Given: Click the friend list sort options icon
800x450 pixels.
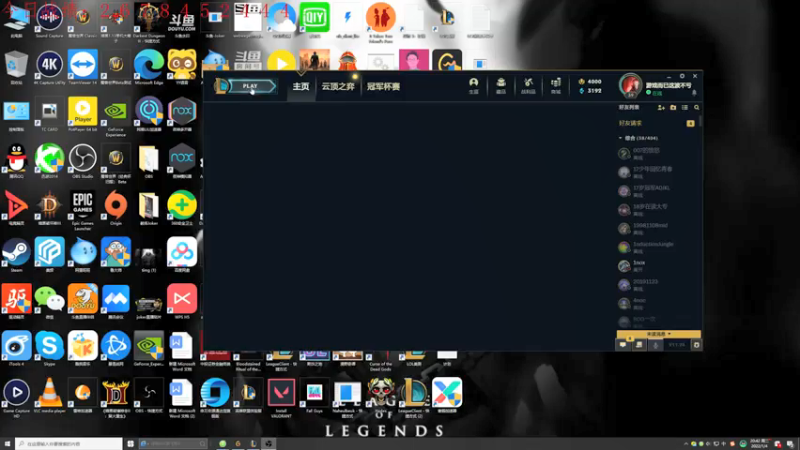Looking at the screenshot, I should pyautogui.click(x=685, y=108).
